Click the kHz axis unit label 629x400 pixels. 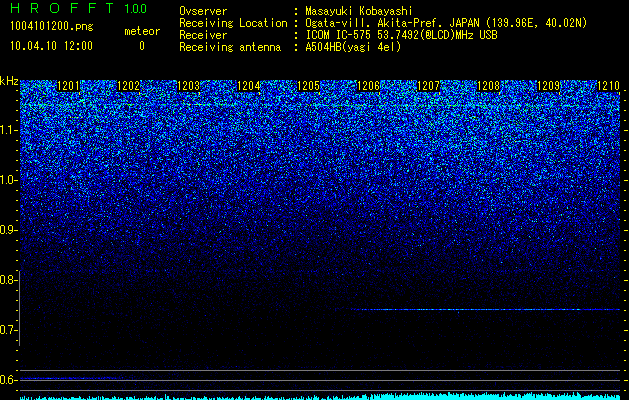click(9, 81)
